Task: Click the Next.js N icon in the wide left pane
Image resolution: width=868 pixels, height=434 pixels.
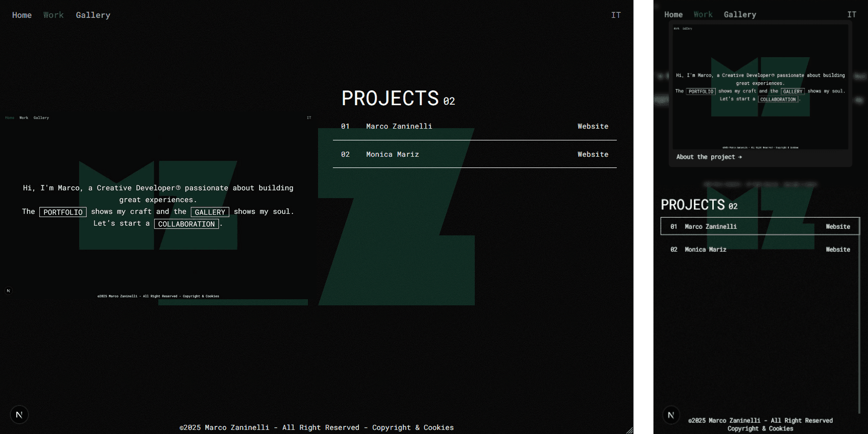Action: pyautogui.click(x=19, y=415)
